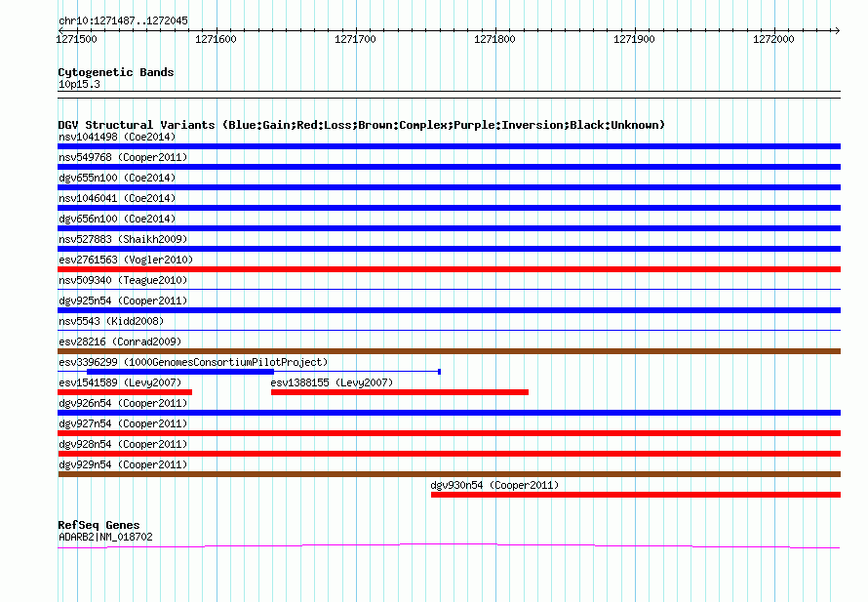Screen dimensions: 868x602
Task: Open dgv926n54 (Cooper2011) label
Action: (123, 403)
